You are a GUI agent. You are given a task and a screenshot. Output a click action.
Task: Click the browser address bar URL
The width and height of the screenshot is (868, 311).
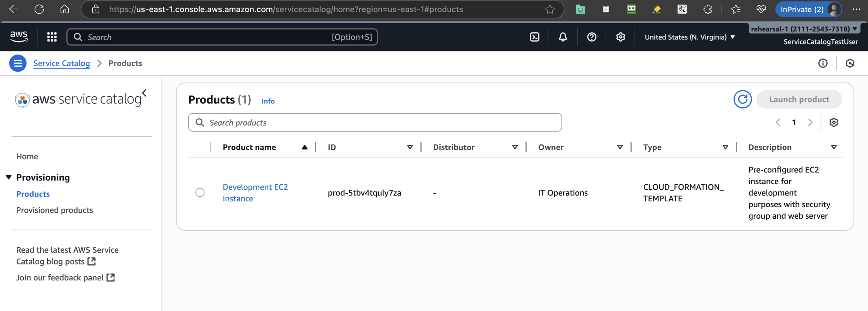286,9
